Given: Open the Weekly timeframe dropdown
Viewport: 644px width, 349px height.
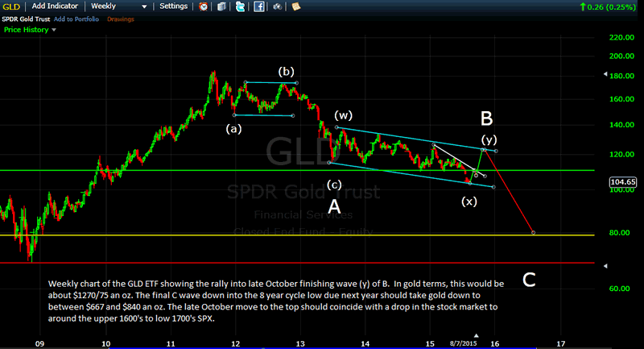Looking at the screenshot, I should [x=118, y=6].
